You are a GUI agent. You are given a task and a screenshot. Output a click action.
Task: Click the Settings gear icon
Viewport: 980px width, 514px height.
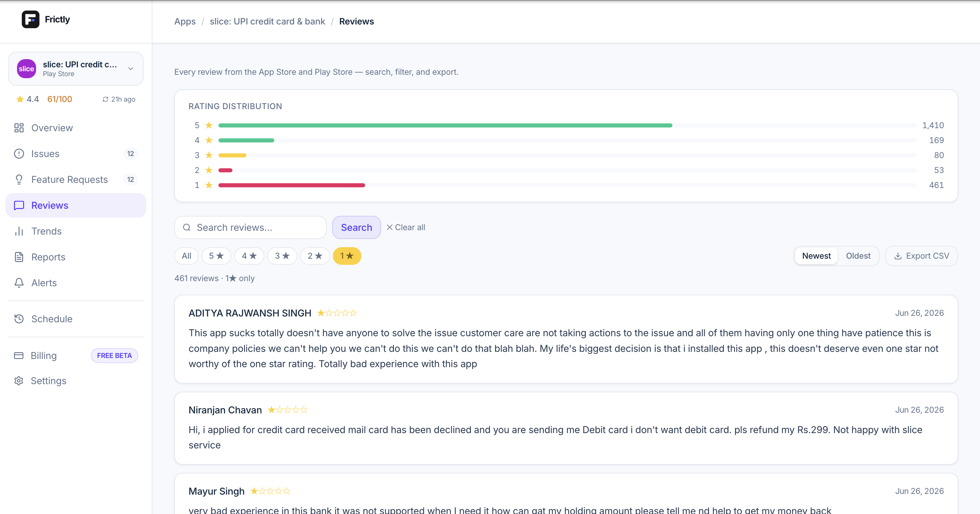coord(19,380)
